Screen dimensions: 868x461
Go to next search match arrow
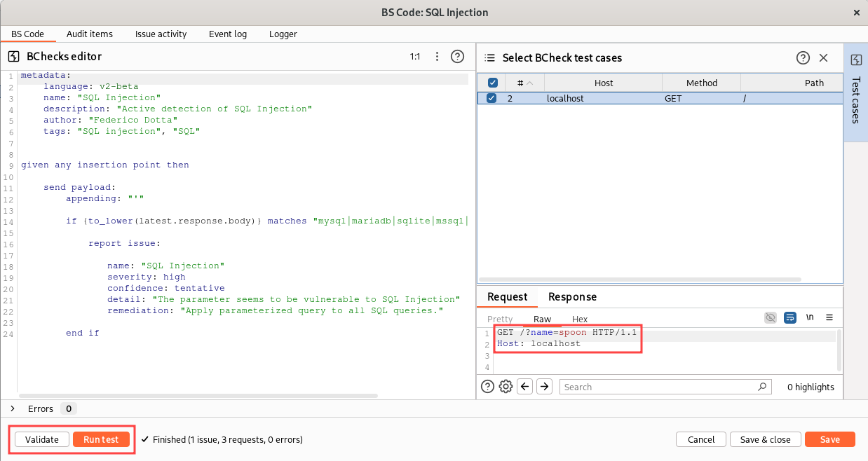click(x=545, y=387)
